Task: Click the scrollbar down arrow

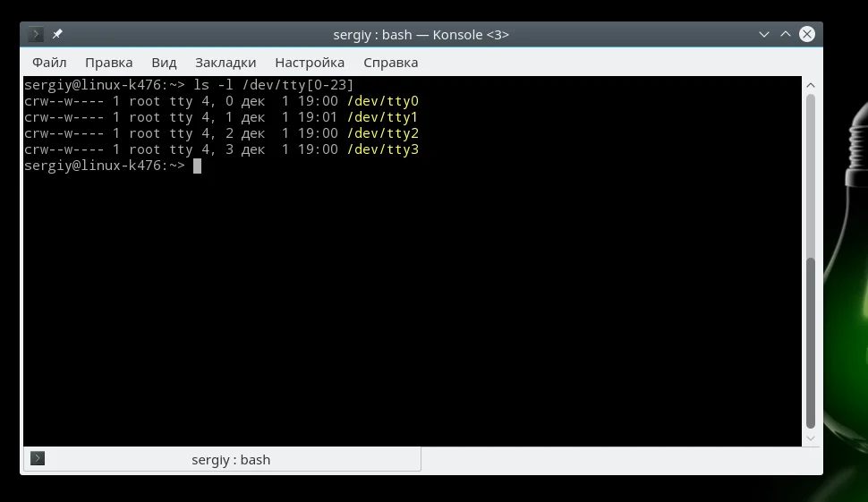Action: coord(811,438)
